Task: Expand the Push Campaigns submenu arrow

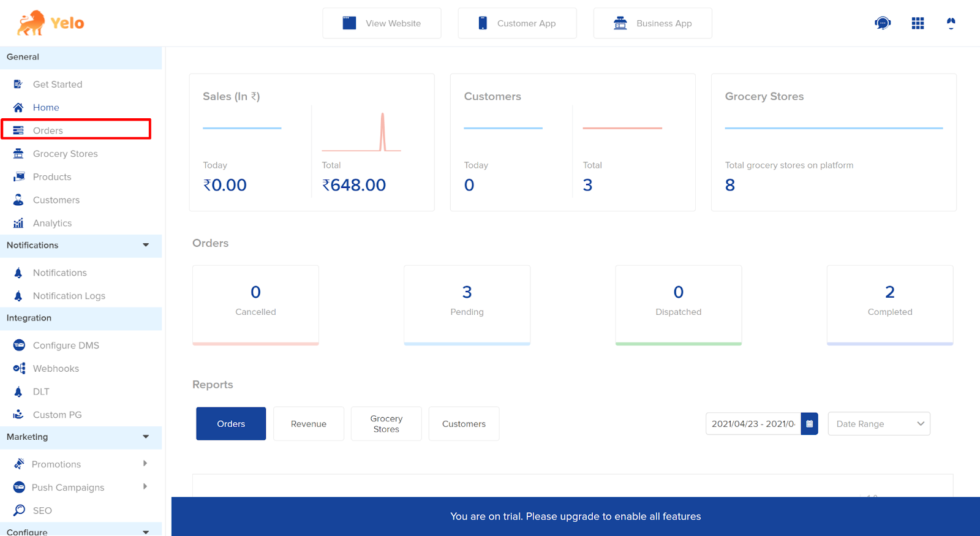Action: click(145, 487)
